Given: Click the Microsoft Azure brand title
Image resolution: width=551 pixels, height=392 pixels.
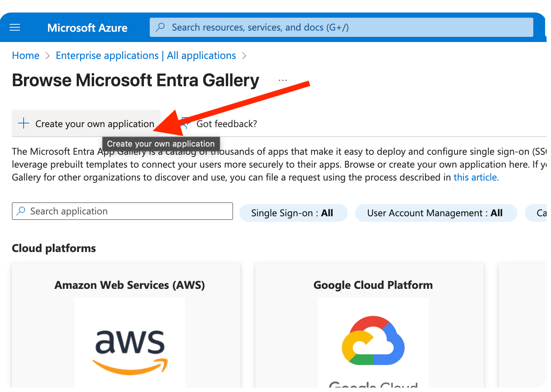Looking at the screenshot, I should coord(87,28).
